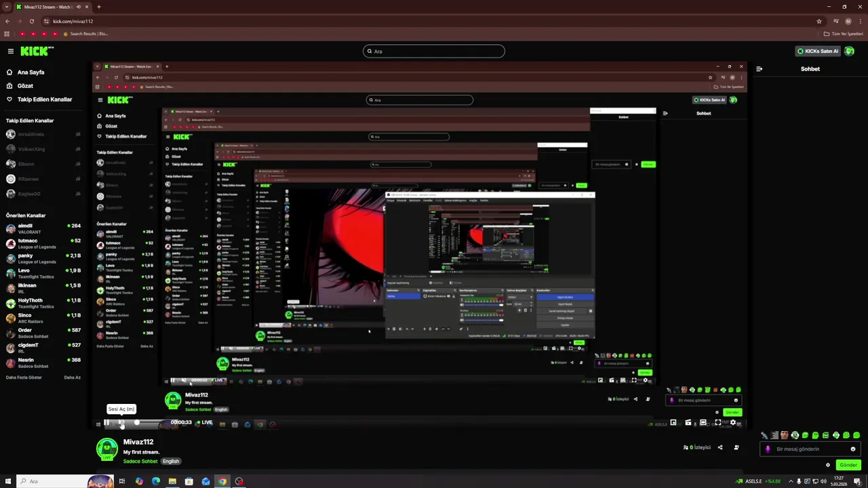Open the system volume control in tray

coord(823,481)
